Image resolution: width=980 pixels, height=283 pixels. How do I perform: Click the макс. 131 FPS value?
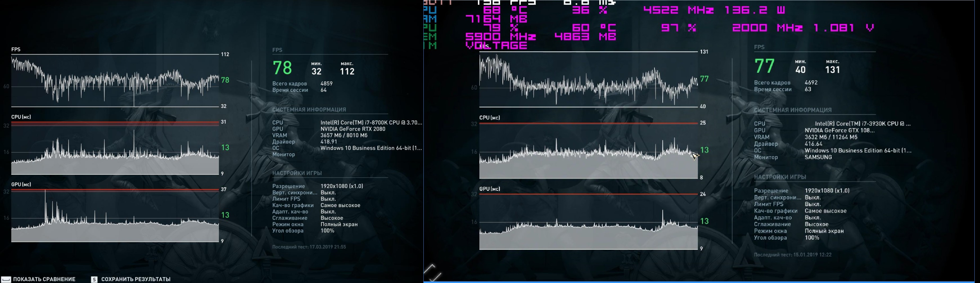[x=832, y=70]
